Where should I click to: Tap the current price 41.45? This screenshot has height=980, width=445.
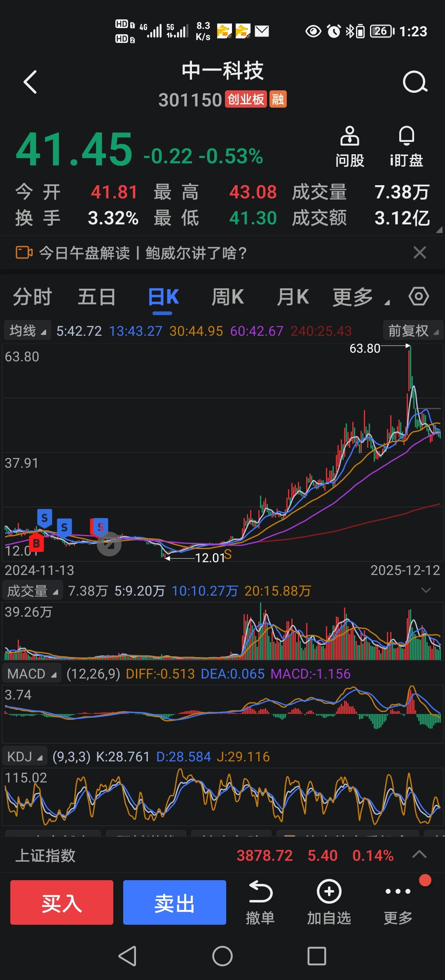(74, 149)
